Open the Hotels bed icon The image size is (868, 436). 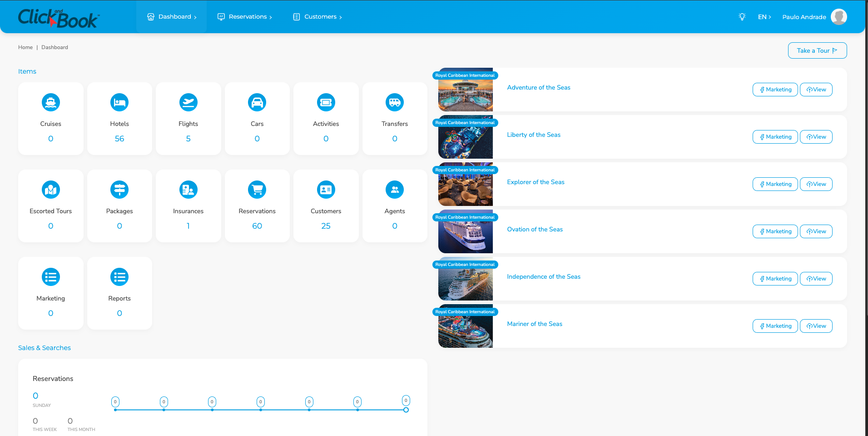[119, 102]
